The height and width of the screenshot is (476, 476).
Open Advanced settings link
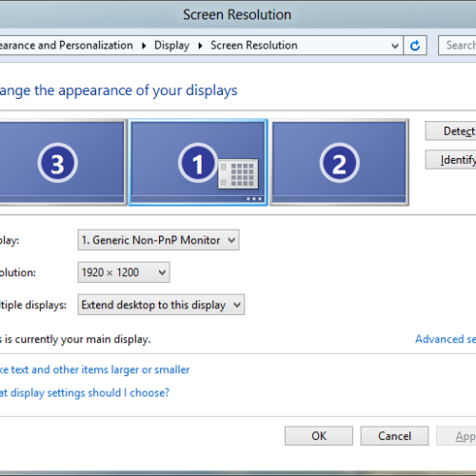[446, 339]
